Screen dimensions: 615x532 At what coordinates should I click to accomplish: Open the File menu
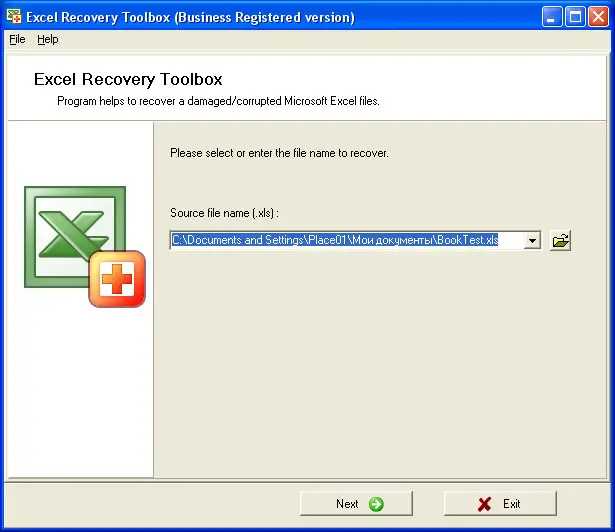[17, 39]
